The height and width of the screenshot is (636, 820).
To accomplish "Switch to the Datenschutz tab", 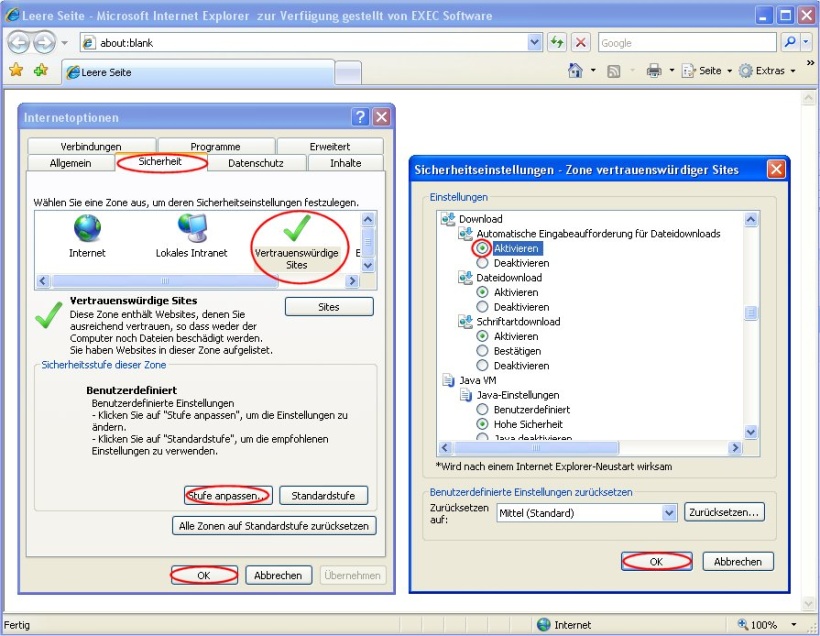I will [x=256, y=163].
